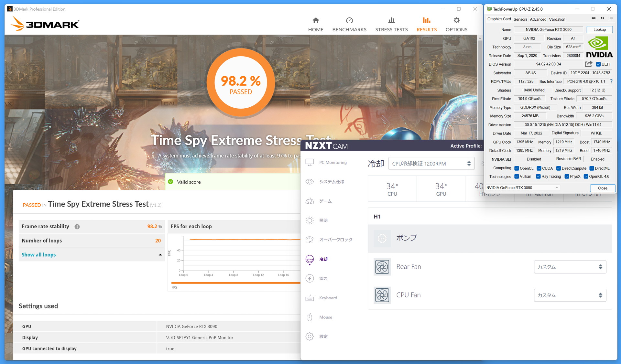Toggle the OpenCL checkbox
Viewport: 621px width, 364px height.
[x=517, y=168]
